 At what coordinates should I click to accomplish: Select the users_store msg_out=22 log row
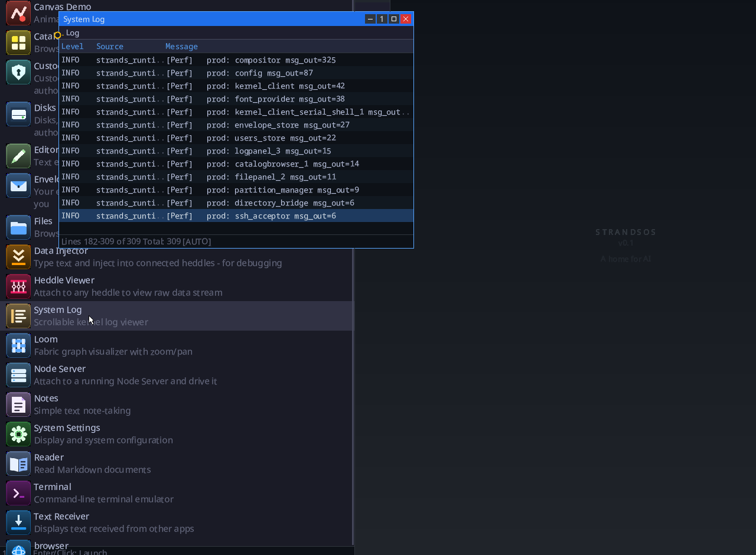(x=236, y=138)
